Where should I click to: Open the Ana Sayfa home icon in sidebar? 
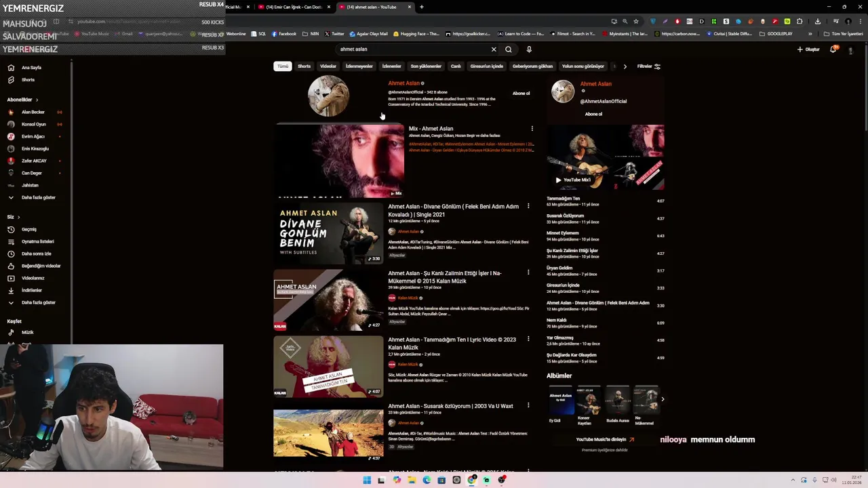tap(11, 68)
